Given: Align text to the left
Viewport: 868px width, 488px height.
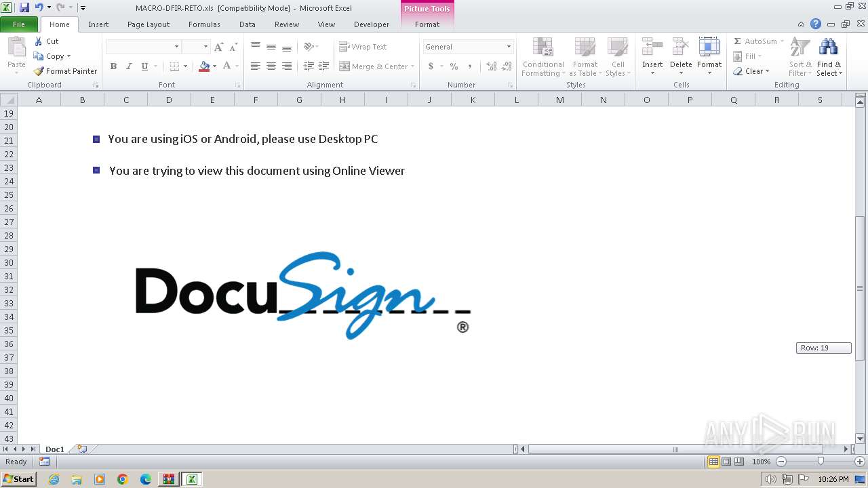Looking at the screenshot, I should pos(256,66).
